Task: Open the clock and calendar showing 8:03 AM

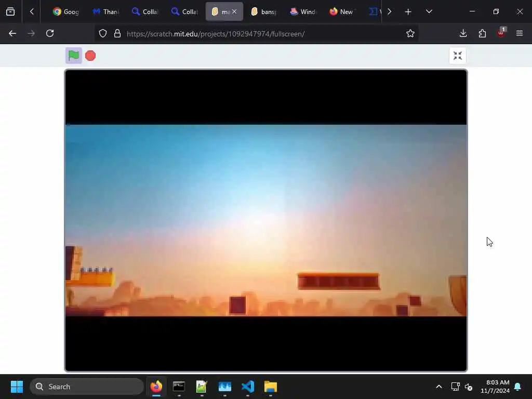Action: [495, 387]
